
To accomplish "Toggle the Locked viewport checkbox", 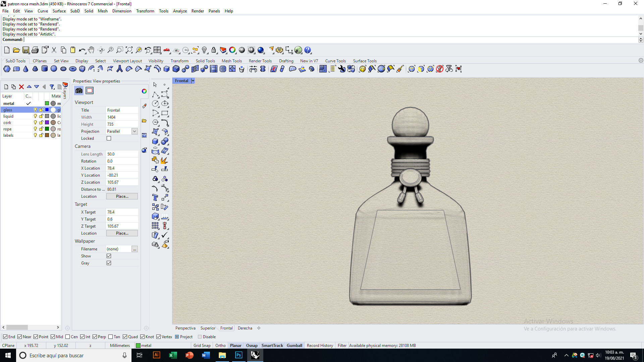I will [109, 138].
